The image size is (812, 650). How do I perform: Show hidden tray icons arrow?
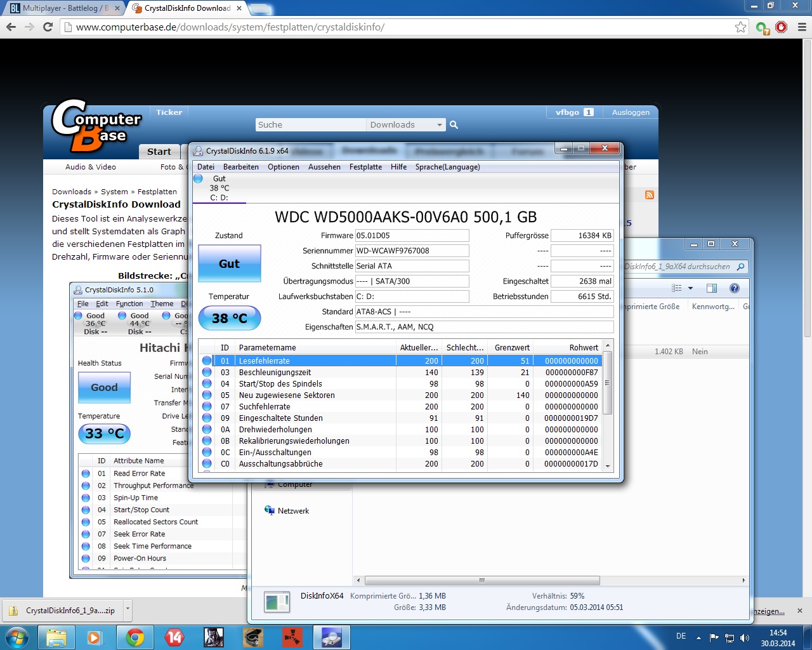click(x=698, y=637)
